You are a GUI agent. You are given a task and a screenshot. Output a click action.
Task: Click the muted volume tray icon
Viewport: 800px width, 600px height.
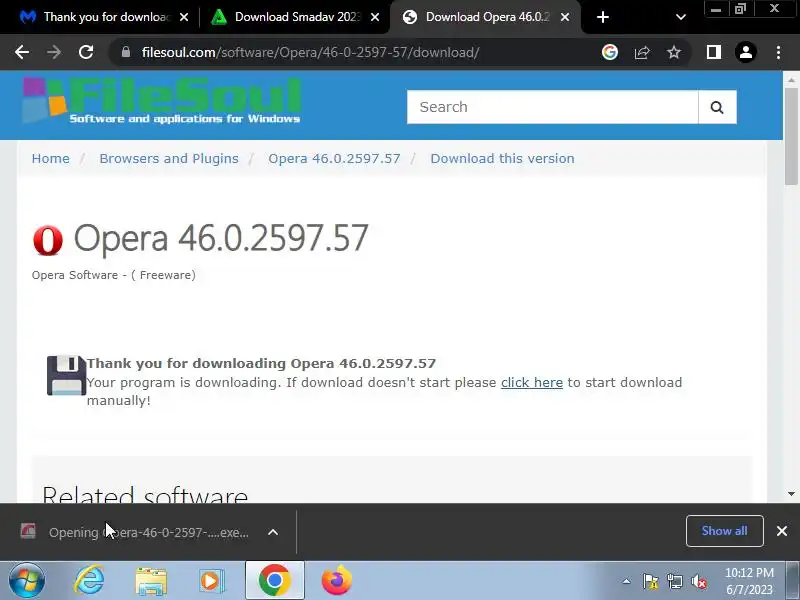pos(699,582)
